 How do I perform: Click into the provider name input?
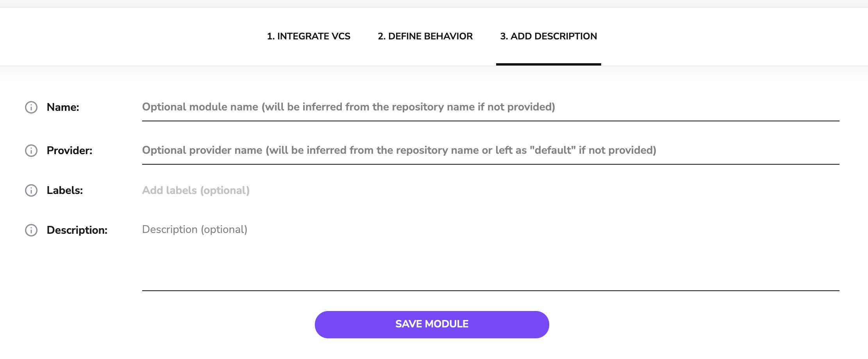click(490, 151)
